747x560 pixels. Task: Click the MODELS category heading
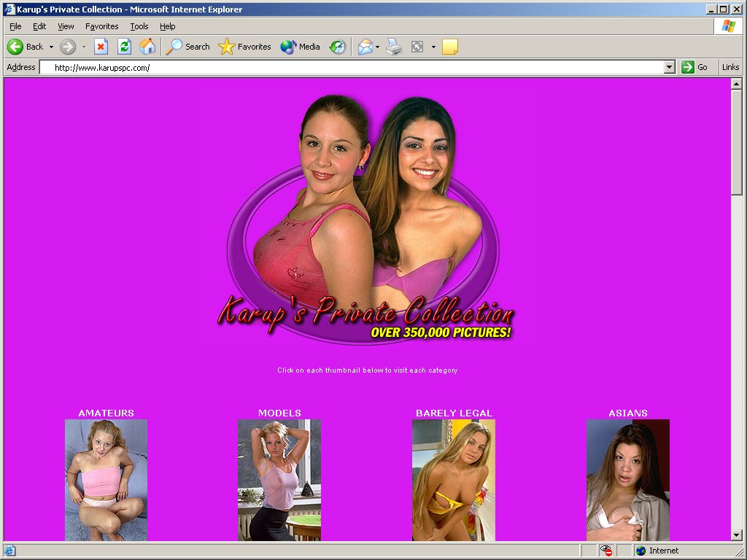(x=279, y=413)
